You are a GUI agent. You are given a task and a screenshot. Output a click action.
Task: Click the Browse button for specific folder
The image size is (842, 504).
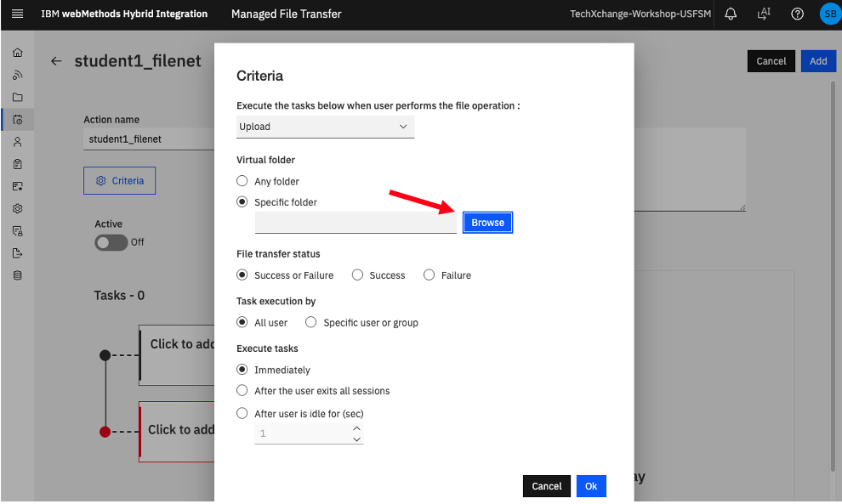click(487, 223)
